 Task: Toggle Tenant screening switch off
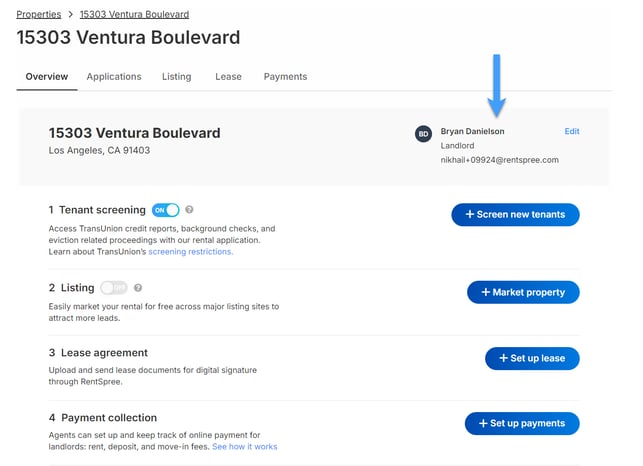tap(166, 210)
